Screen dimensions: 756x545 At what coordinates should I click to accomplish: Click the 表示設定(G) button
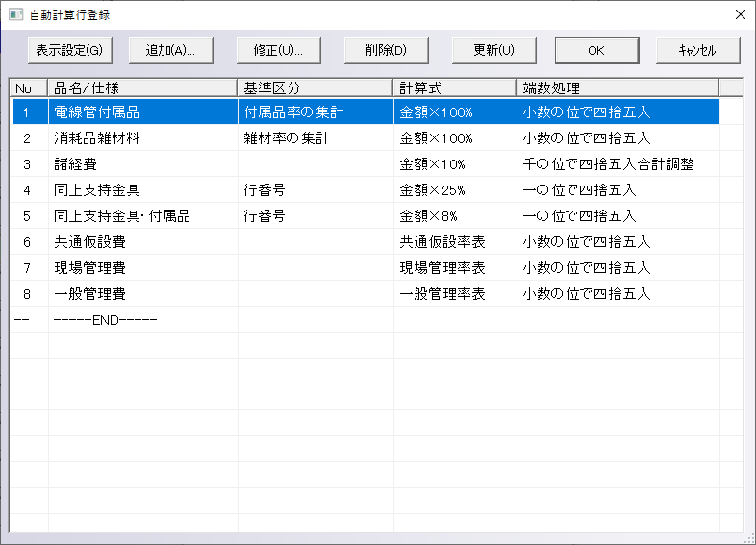69,50
